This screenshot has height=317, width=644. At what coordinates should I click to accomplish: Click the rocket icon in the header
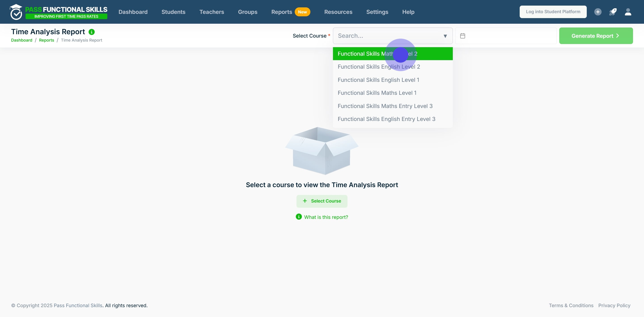[x=613, y=12]
